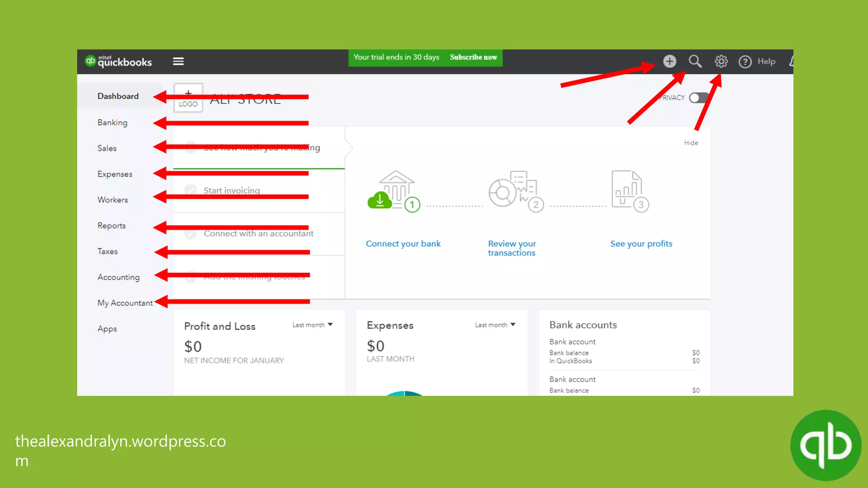Click the Hide link in setup panel
The image size is (868, 488).
point(691,143)
